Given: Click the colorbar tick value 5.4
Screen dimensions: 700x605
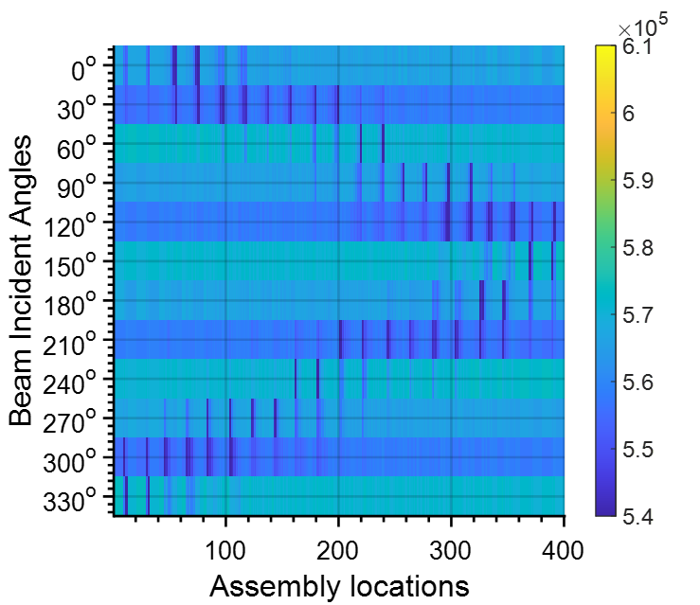Looking at the screenshot, I should pyautogui.click(x=637, y=517).
